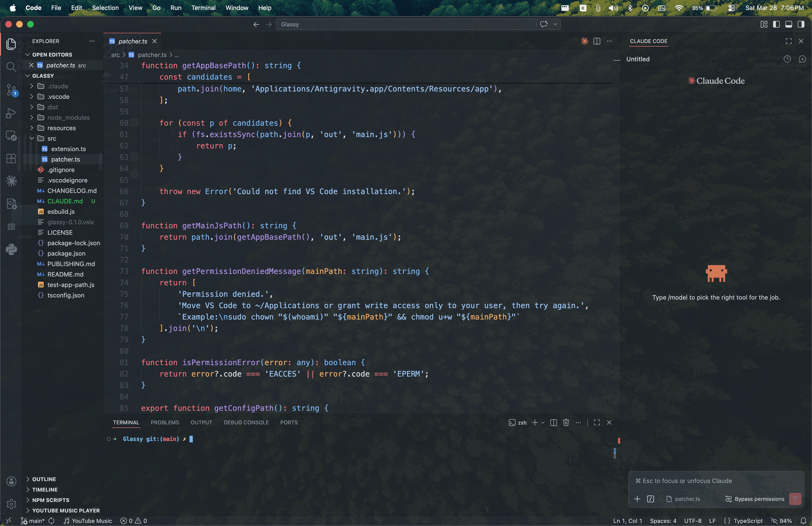Open extension.ts in the file tree
This screenshot has width=812, height=526.
coord(68,149)
